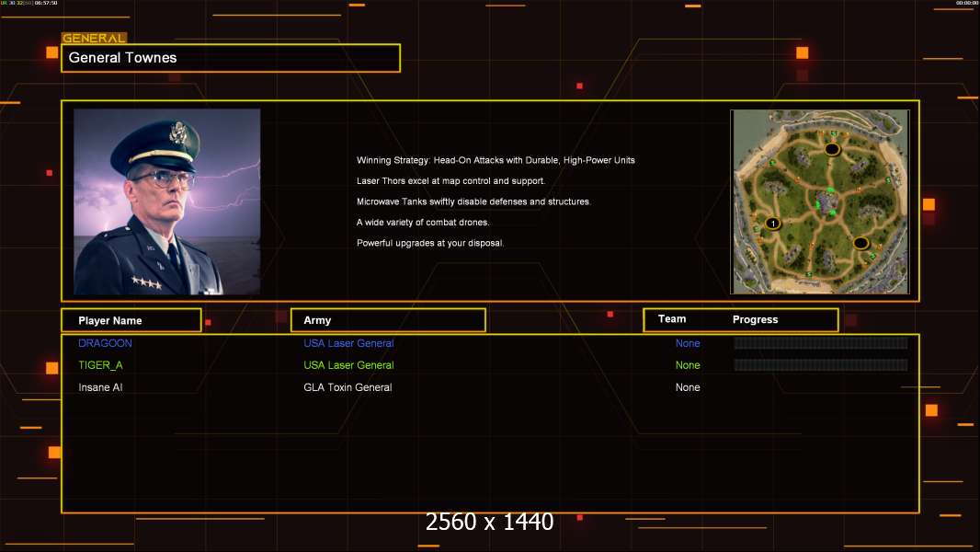Select the top start position on map
Screen dimensions: 980x552
[x=832, y=149]
